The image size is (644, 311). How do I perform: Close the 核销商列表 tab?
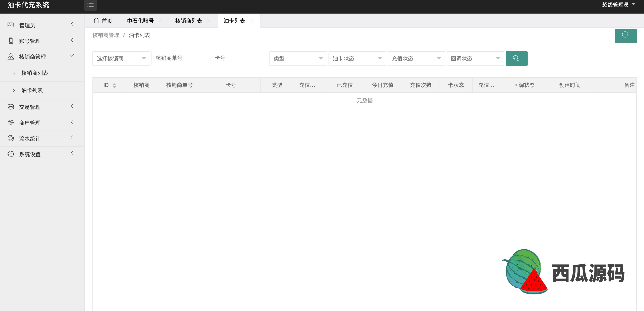click(x=209, y=21)
